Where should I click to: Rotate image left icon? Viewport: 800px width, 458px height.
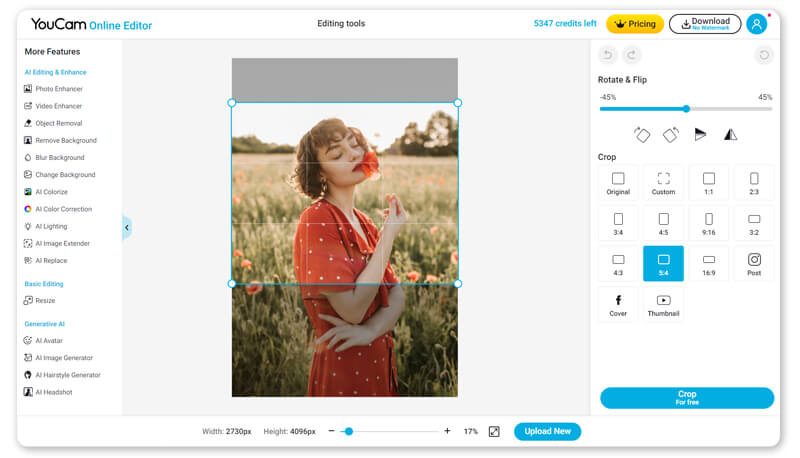point(642,134)
